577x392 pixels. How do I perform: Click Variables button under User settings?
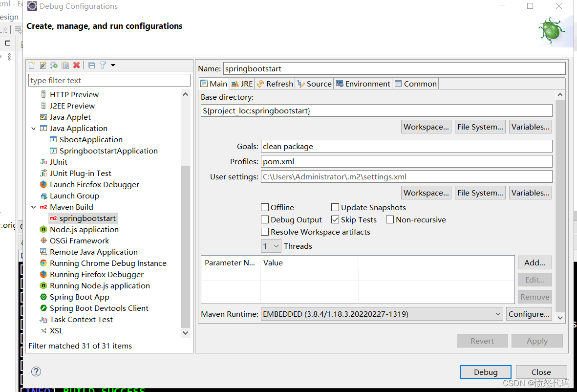click(x=530, y=193)
